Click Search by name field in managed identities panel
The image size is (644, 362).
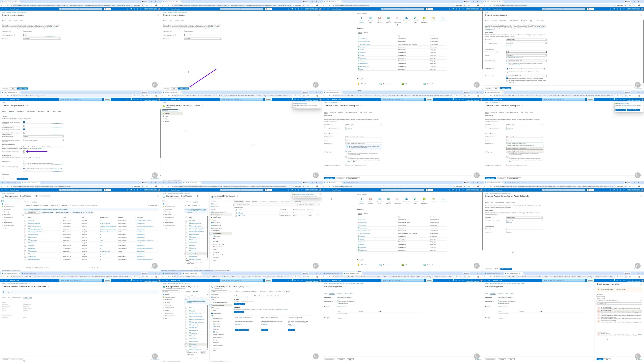tap(619, 303)
